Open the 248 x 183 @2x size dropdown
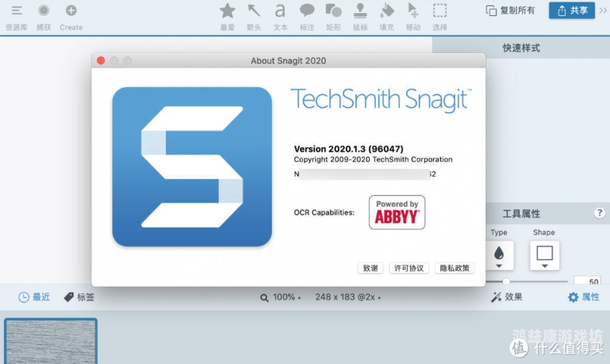Viewport: 610px width, 364px height. coord(348,297)
